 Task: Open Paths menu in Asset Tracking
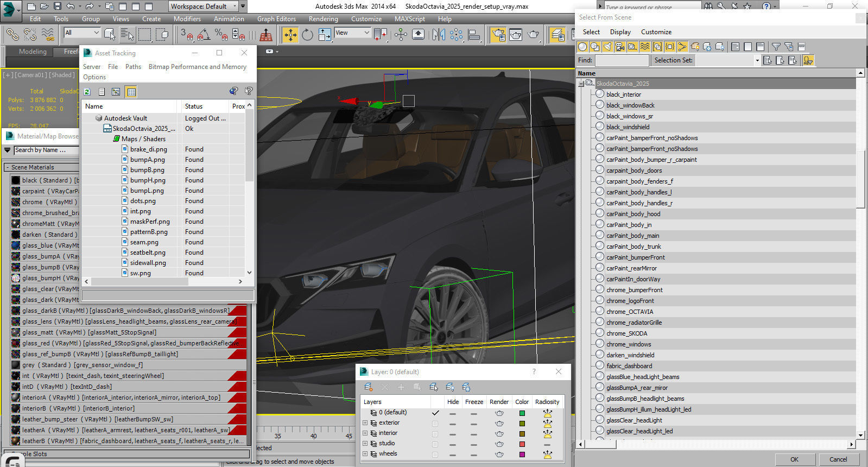point(133,67)
